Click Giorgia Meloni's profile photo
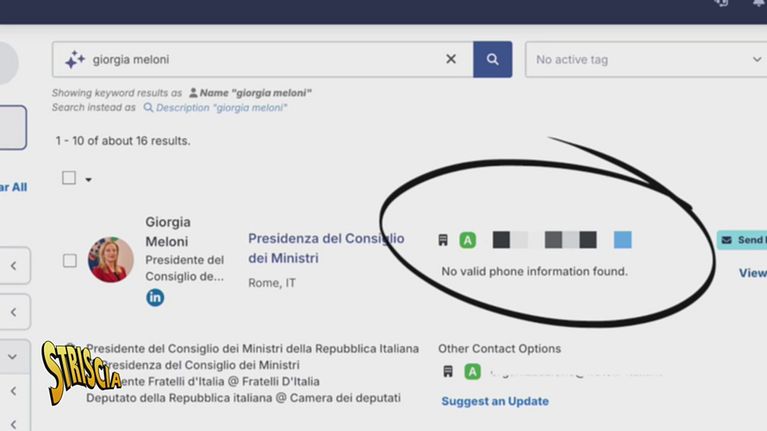This screenshot has width=767, height=431. click(x=111, y=260)
